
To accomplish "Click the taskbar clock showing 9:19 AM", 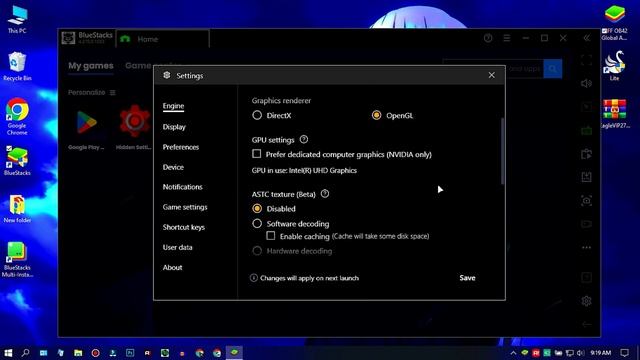I will [x=600, y=353].
